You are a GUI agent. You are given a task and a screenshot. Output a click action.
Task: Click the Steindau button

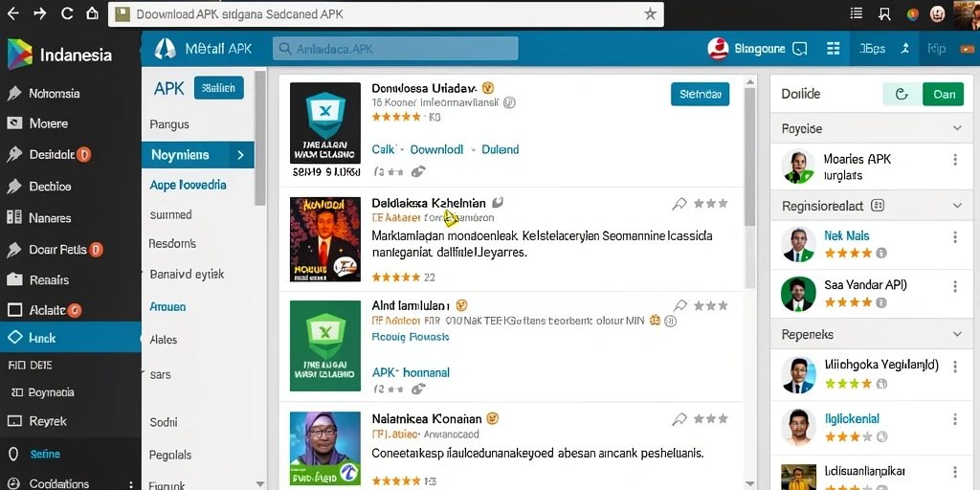tap(700, 95)
